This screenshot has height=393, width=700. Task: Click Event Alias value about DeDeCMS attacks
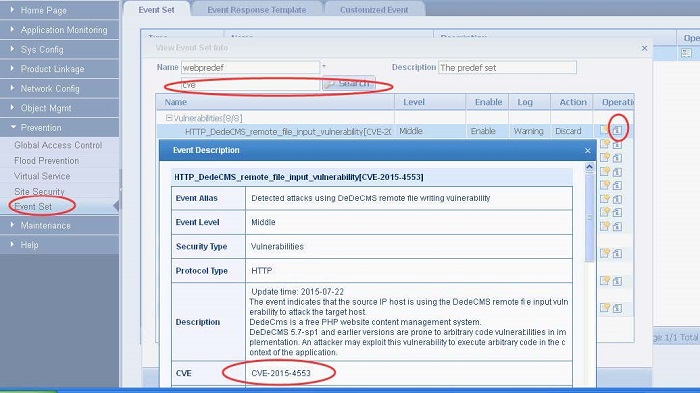pos(371,198)
